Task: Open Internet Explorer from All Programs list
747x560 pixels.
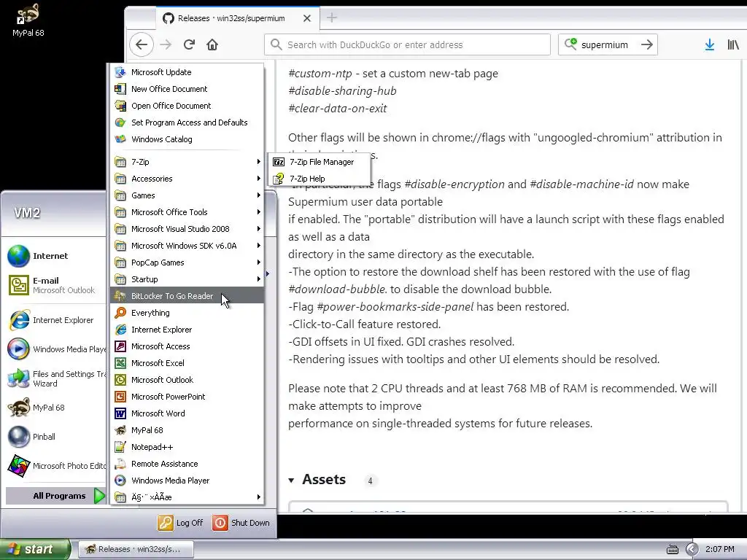Action: click(x=187, y=330)
